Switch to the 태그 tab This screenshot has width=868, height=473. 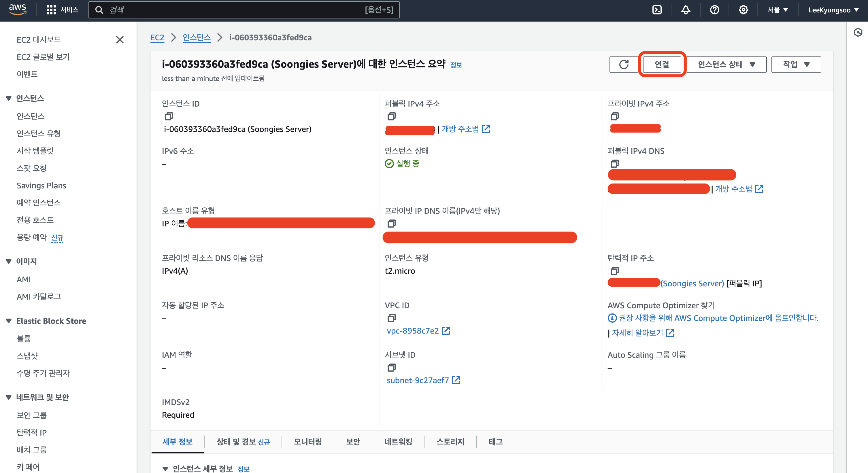click(495, 442)
